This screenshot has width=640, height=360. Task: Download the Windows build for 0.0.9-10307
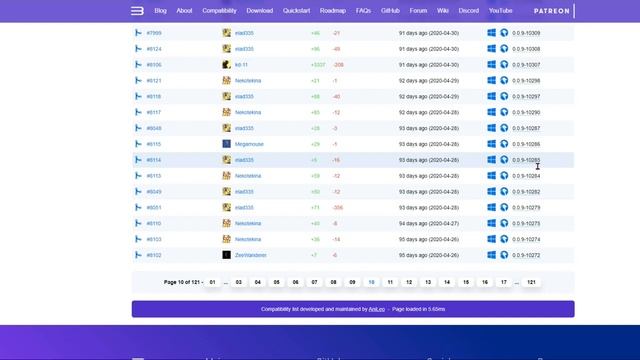[x=491, y=64]
